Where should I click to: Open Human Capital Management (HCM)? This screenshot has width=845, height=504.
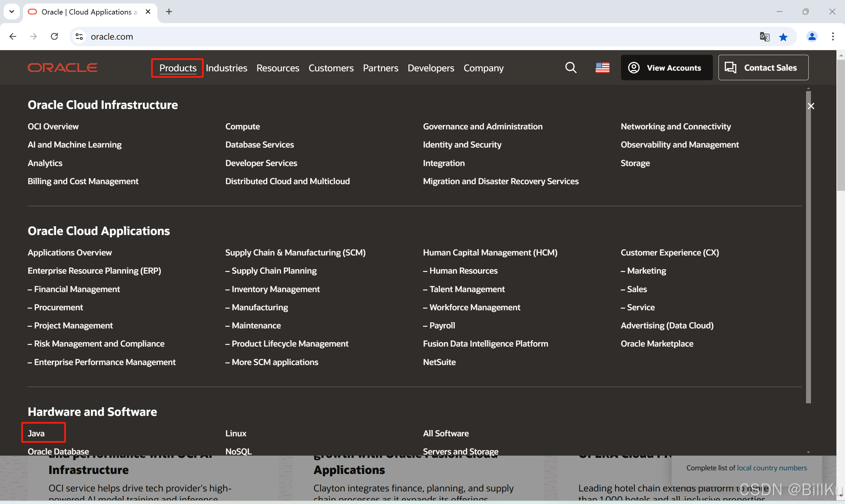pyautogui.click(x=490, y=253)
